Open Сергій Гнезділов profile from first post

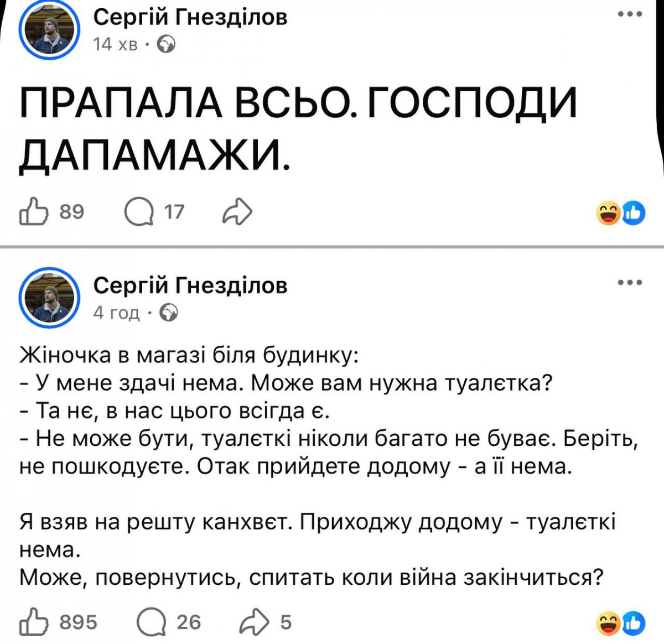(x=190, y=17)
